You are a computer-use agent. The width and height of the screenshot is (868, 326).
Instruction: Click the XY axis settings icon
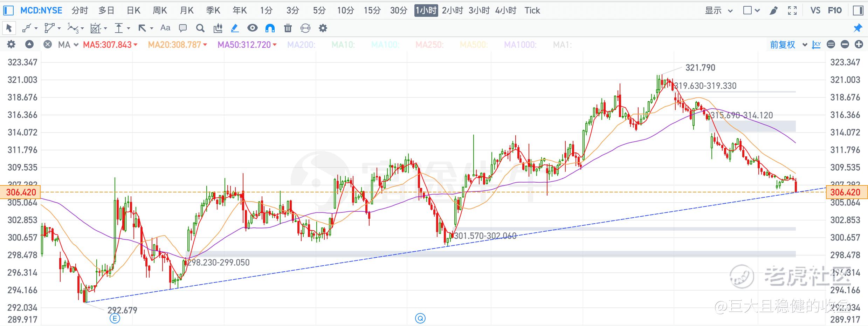817,45
